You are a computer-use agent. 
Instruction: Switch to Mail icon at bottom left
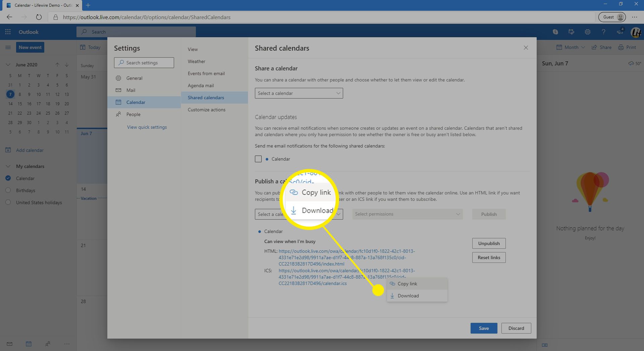pos(9,344)
